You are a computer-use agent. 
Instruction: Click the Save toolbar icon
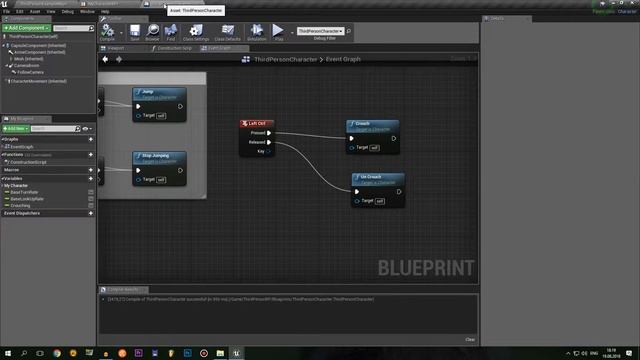tap(135, 31)
